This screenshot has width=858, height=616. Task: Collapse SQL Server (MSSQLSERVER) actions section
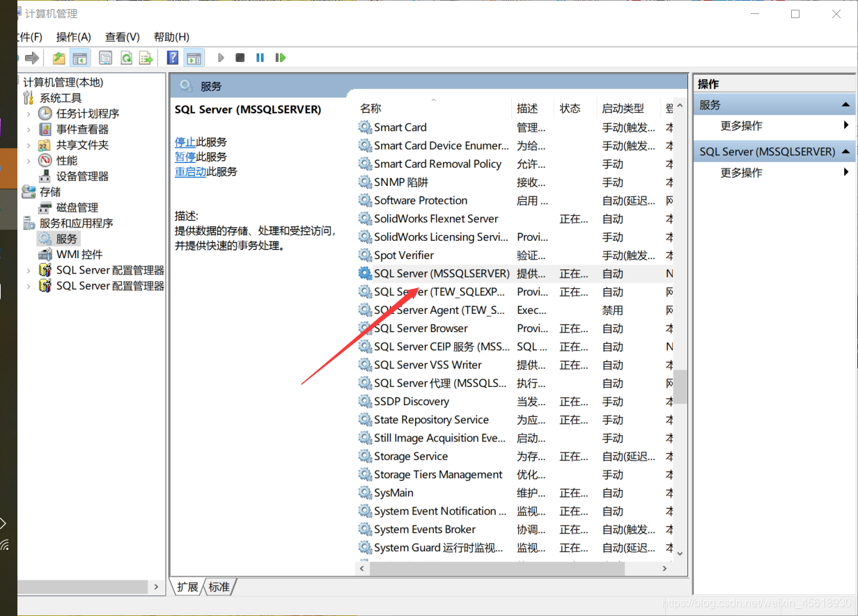tap(845, 152)
